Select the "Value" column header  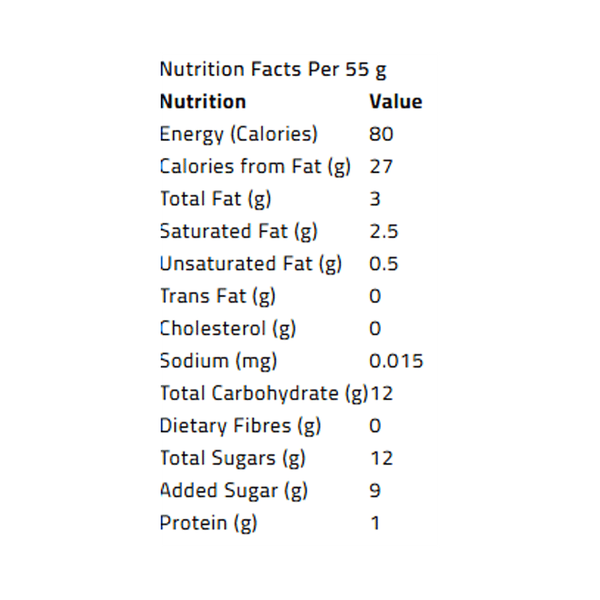pyautogui.click(x=395, y=101)
